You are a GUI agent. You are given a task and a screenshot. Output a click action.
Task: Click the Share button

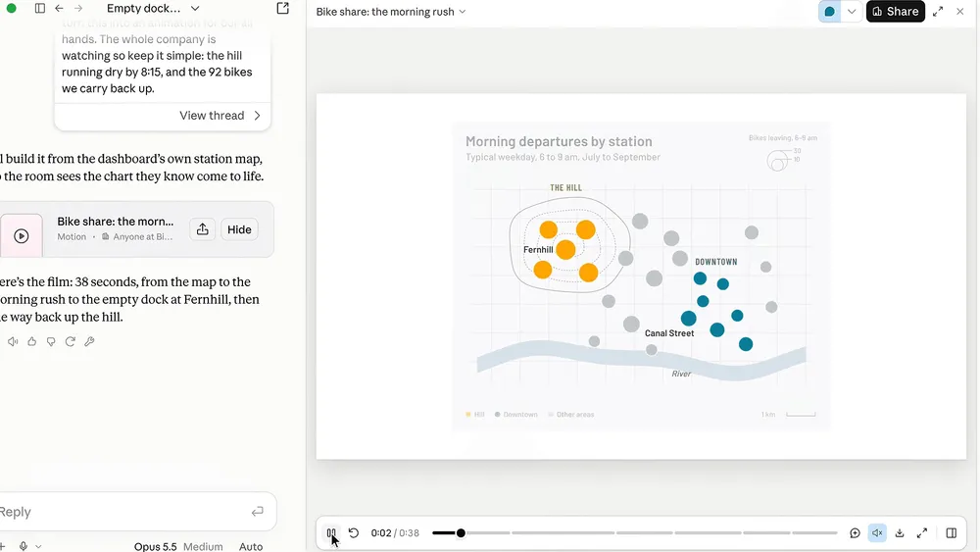point(895,11)
